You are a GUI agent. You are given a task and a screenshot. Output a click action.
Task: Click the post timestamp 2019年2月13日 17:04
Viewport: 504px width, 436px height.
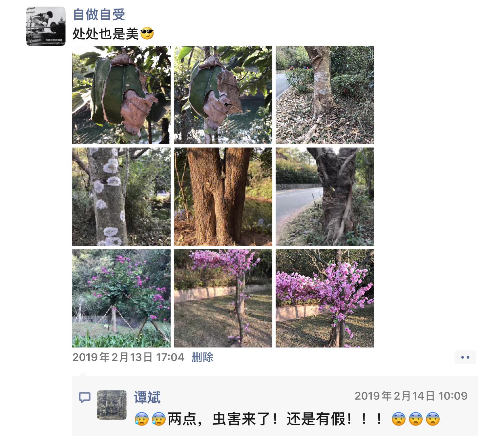point(128,357)
